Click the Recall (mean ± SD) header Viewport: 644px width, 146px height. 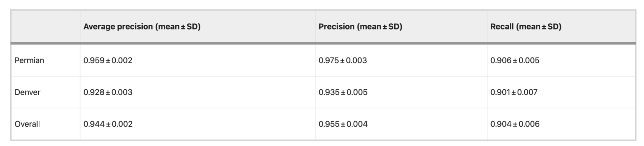coord(526,27)
